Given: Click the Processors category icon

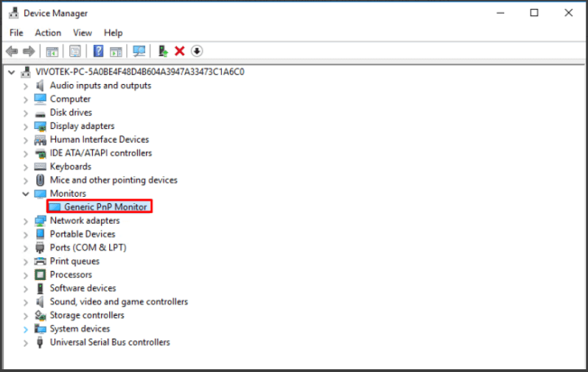Looking at the screenshot, I should [40, 274].
